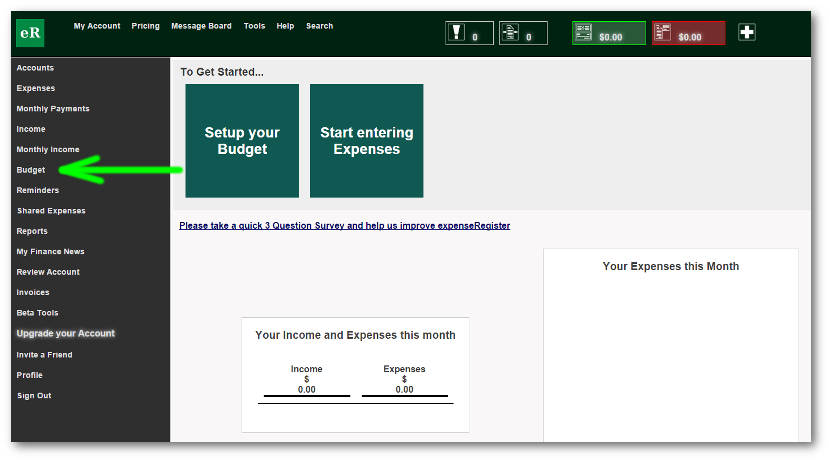This screenshot has width=830, height=461.
Task: Click the Start entering Expenses tile
Action: pyautogui.click(x=366, y=141)
